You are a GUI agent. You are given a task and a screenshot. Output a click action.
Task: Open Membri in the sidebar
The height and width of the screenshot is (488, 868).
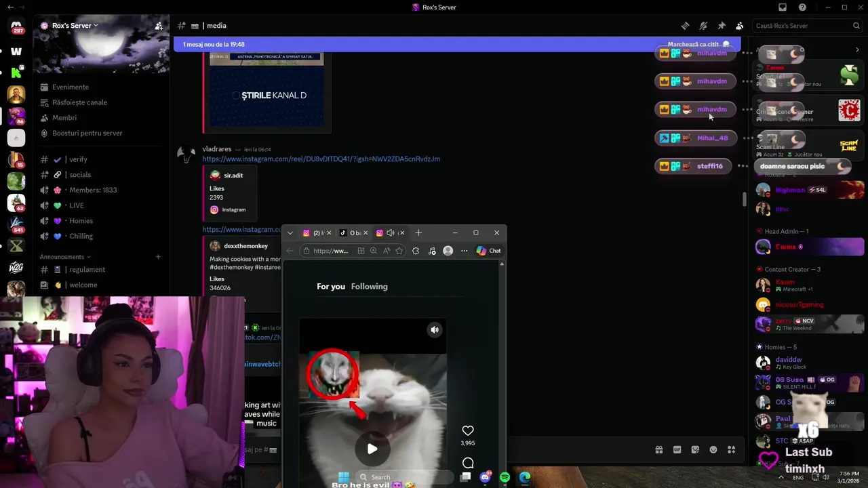pos(102,118)
